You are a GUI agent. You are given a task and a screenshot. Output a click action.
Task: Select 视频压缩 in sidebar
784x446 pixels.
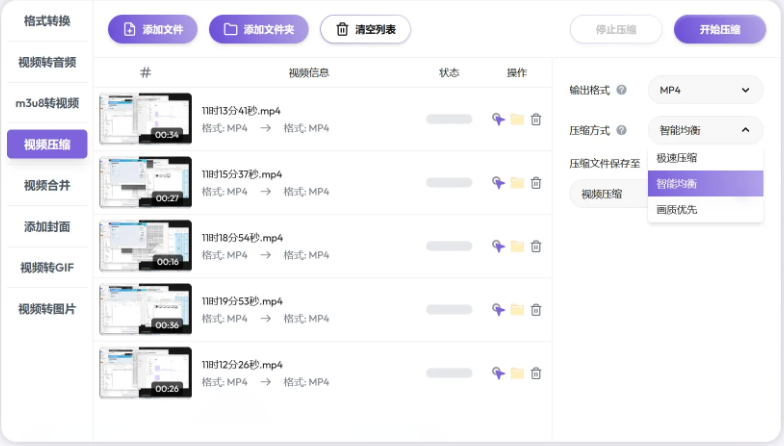(x=47, y=144)
